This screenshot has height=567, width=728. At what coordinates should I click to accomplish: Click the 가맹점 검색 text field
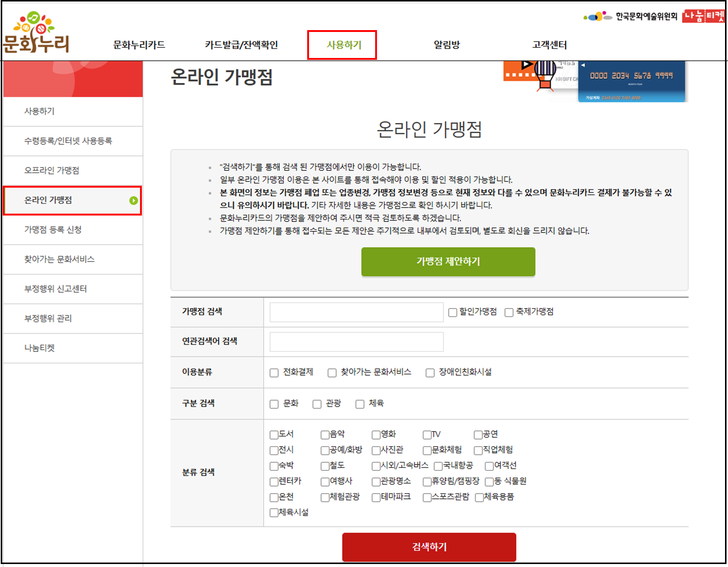coord(356,312)
